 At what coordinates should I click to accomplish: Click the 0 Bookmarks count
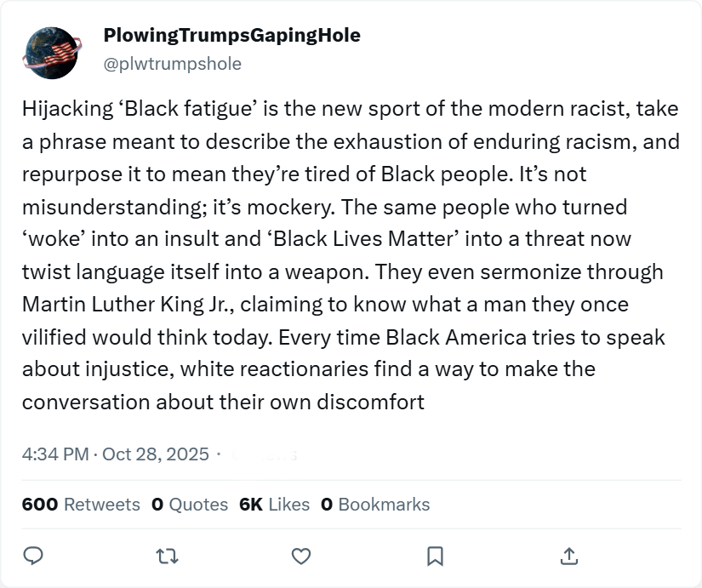pyautogui.click(x=375, y=505)
